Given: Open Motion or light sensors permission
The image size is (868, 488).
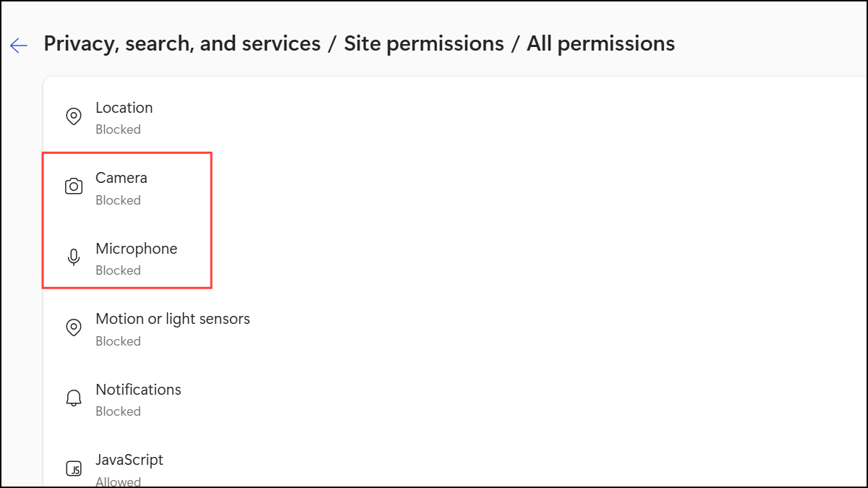Looking at the screenshot, I should pyautogui.click(x=455, y=328).
